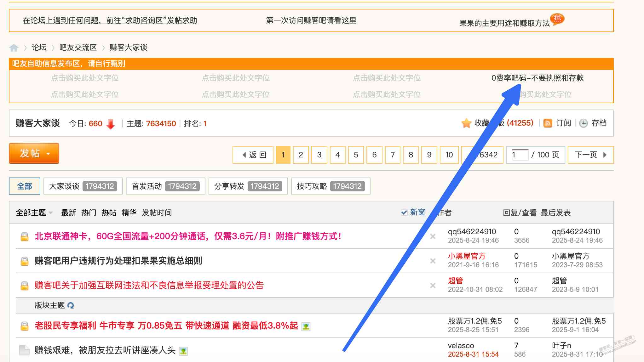
Task: Click the clock archive icon
Action: pyautogui.click(x=583, y=123)
